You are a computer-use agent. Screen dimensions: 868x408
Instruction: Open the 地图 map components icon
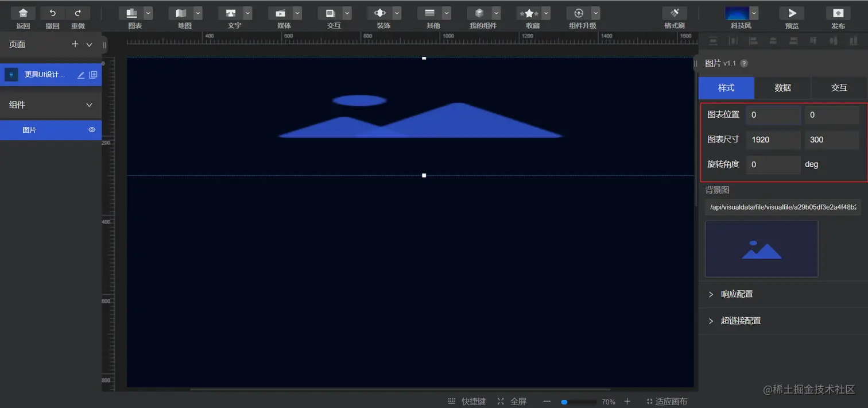(181, 13)
